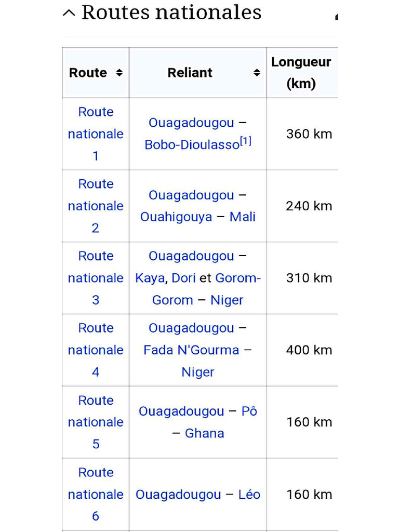Open the Route nationale 6 link
This screenshot has width=399, height=532.
pos(96,494)
